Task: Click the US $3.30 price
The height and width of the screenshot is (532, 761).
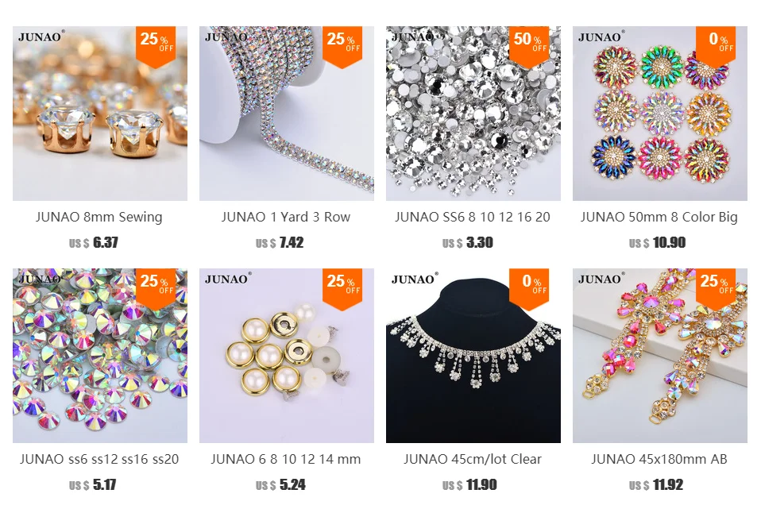Action: (467, 242)
